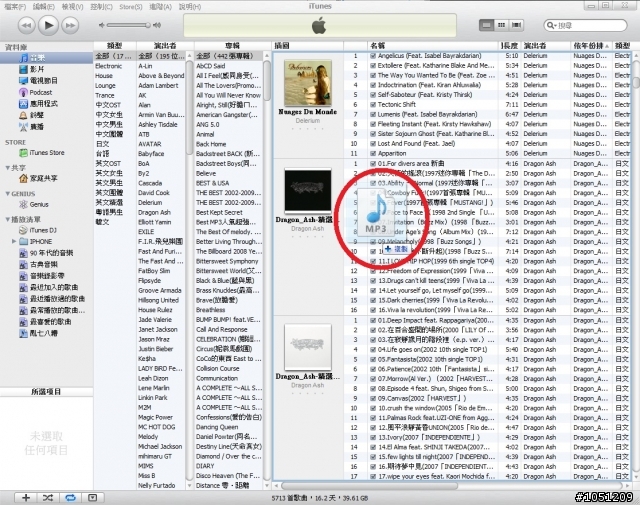The image size is (640, 505).
Task: Uncheck 13.Ivory(2007 INDEPENDIENTE) checkbox
Action: (373, 438)
